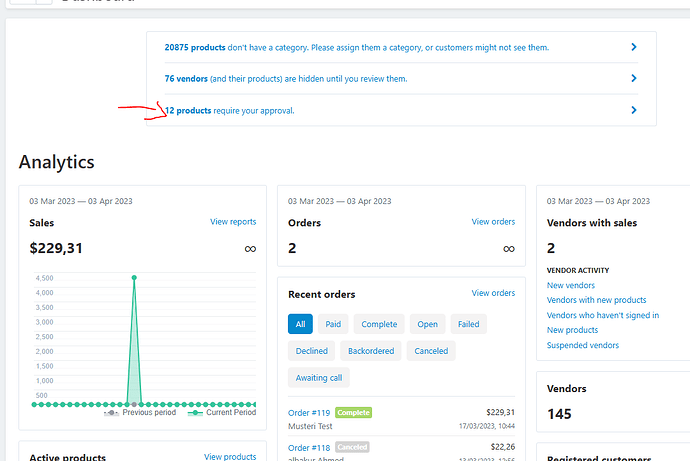Screen dimensions: 690x461
Task: Filter recent orders by Failed
Action: click(469, 324)
